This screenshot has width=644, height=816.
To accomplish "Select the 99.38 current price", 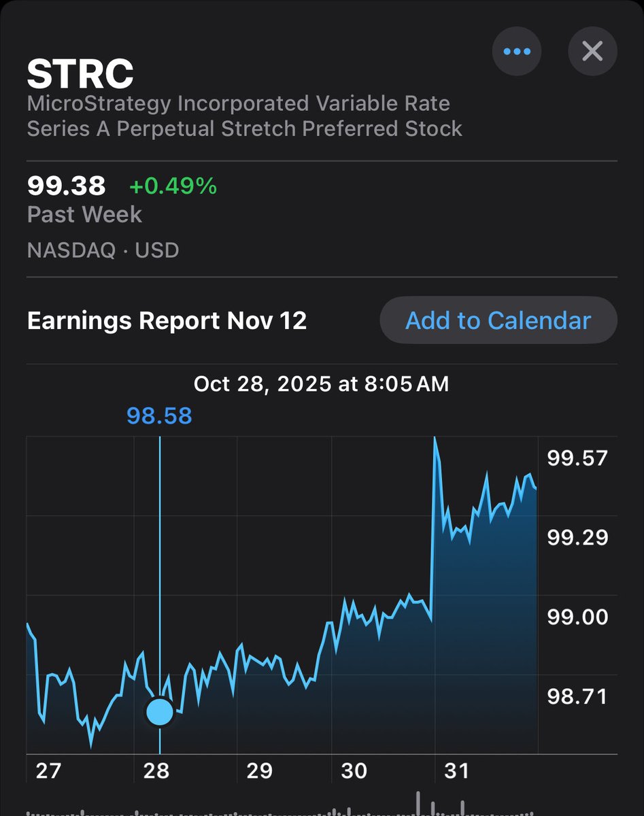I will pyautogui.click(x=66, y=185).
